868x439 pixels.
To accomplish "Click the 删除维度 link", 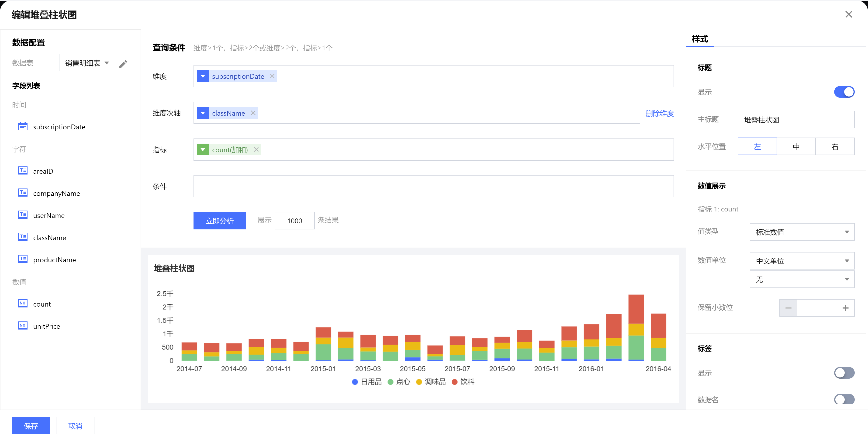I will coord(659,114).
